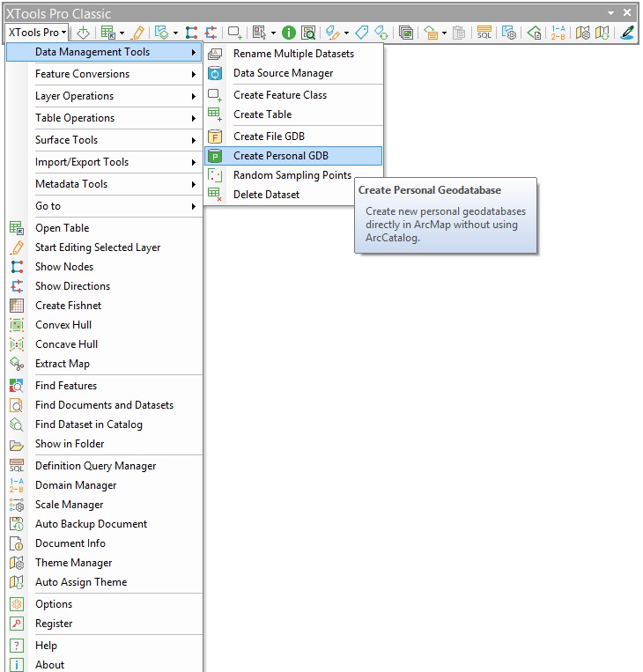Click the Concave Hull icon
This screenshot has height=672, width=643.
click(x=17, y=344)
